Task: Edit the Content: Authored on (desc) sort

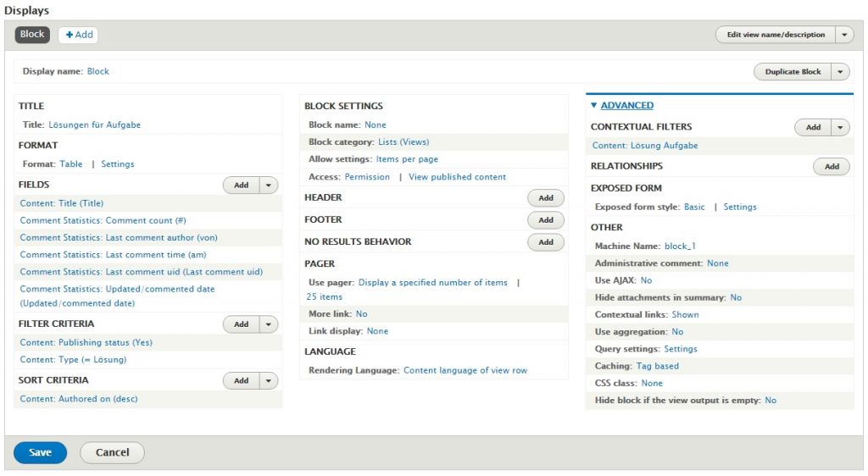Action: (x=78, y=399)
